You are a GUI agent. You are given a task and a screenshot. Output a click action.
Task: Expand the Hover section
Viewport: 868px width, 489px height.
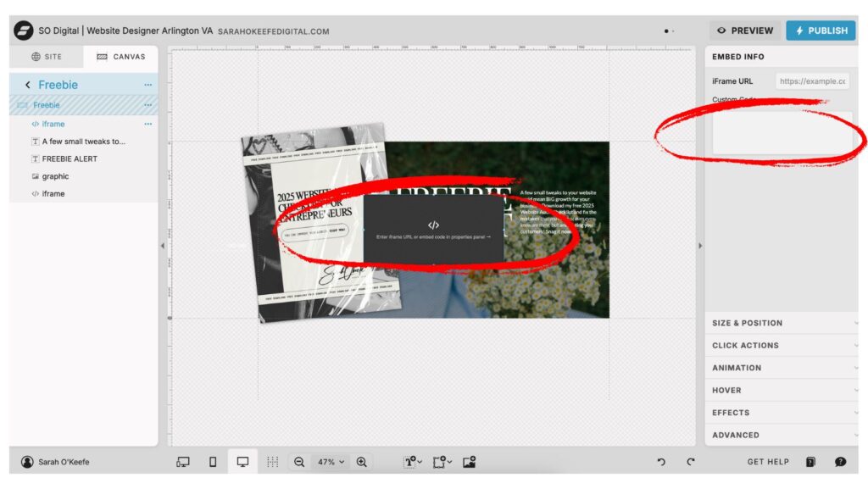click(781, 390)
